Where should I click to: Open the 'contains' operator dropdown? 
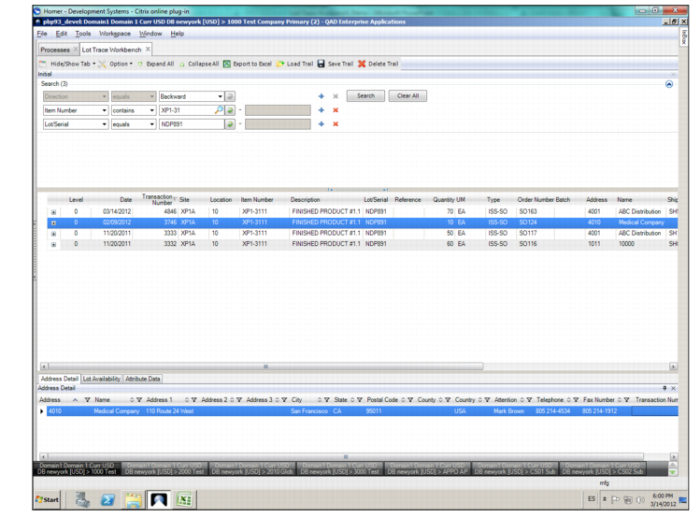pyautogui.click(x=152, y=110)
